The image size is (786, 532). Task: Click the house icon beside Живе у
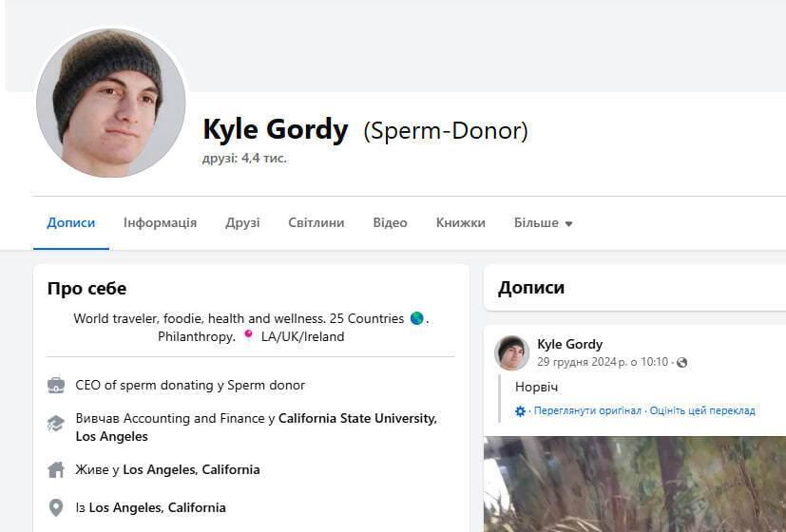pos(56,469)
